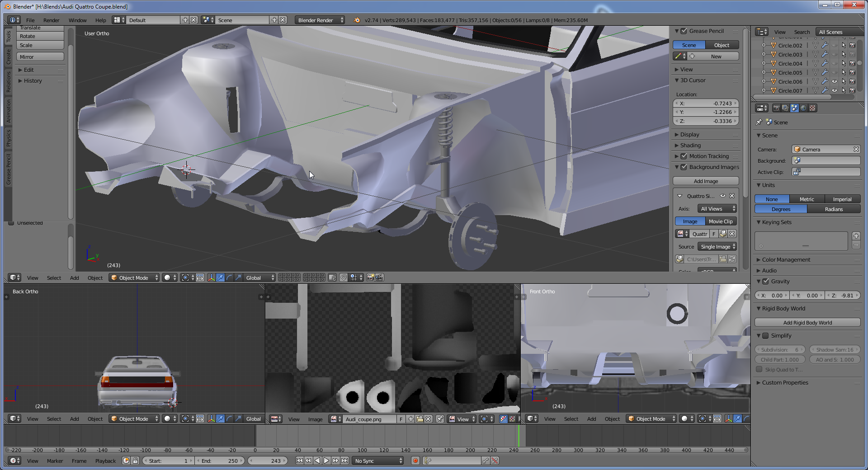Open the Object Mode dropdown in main viewport

click(x=134, y=278)
